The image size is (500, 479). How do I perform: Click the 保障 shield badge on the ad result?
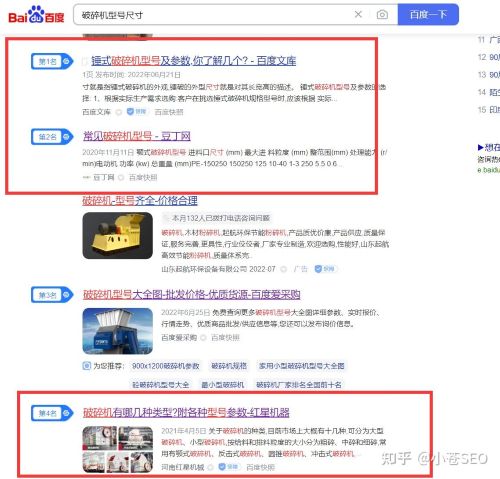(325, 269)
